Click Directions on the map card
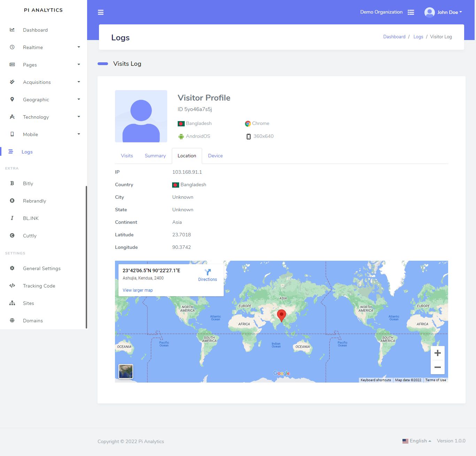Screen dimensions: 476x456 pyautogui.click(x=208, y=275)
